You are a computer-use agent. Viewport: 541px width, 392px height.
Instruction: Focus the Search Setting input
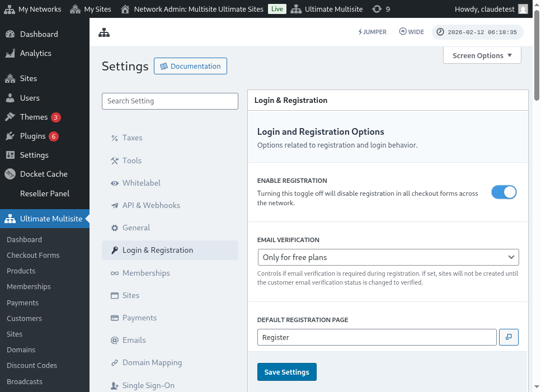(170, 101)
